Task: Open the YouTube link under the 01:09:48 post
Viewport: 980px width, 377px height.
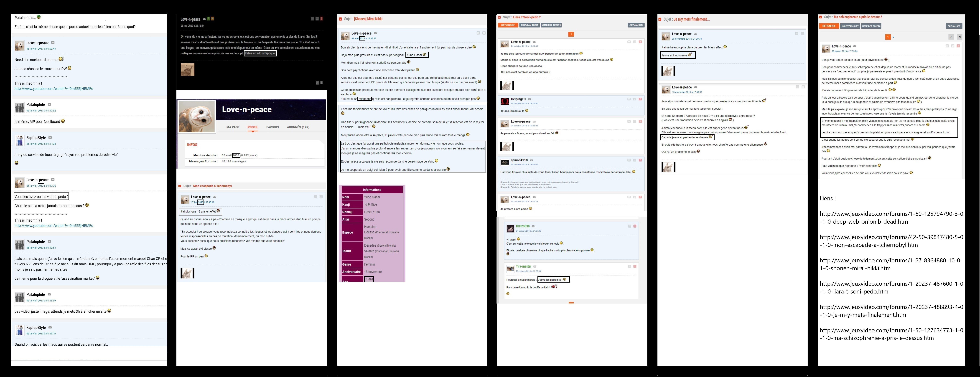Action: pyautogui.click(x=54, y=89)
